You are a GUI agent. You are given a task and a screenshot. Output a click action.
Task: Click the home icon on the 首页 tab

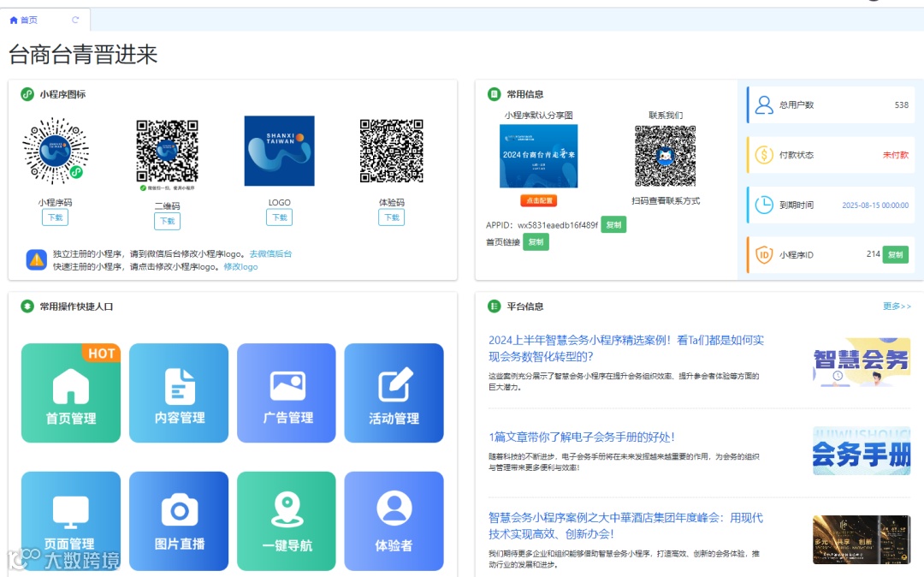[x=14, y=20]
